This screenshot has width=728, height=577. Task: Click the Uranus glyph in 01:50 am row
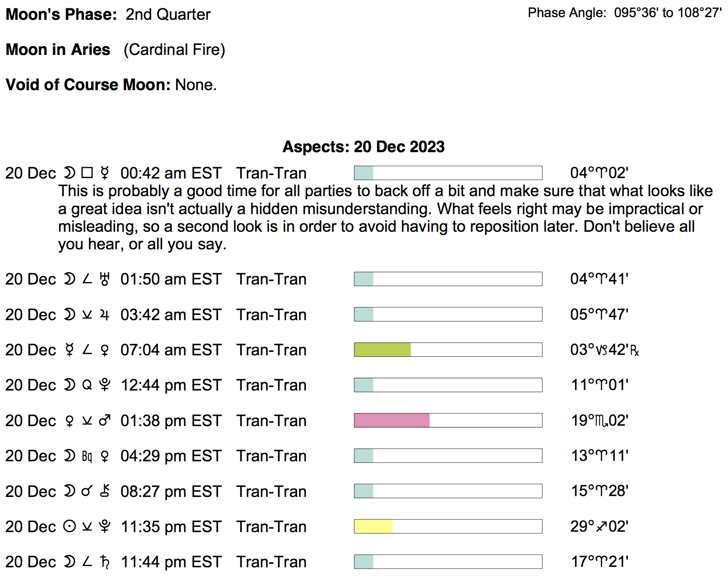point(105,279)
